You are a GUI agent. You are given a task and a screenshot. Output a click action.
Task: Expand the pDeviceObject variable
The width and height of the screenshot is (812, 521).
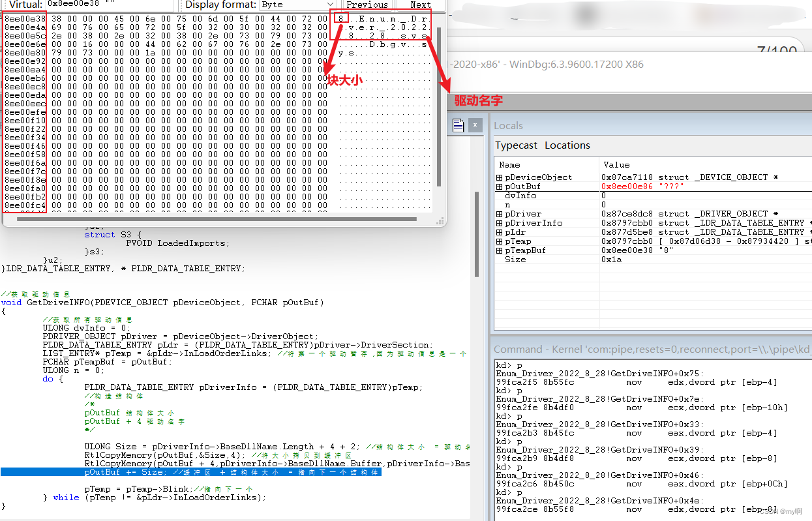[x=500, y=177]
